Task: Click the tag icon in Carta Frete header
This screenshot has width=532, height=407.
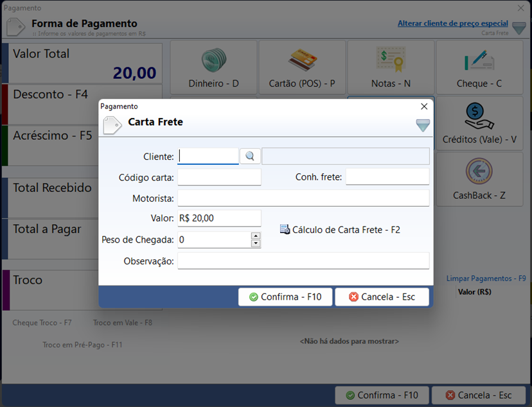Action: [112, 125]
